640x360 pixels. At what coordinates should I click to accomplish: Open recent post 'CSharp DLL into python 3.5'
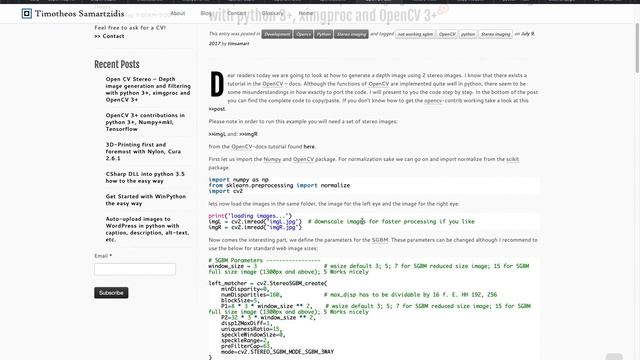pos(145,177)
